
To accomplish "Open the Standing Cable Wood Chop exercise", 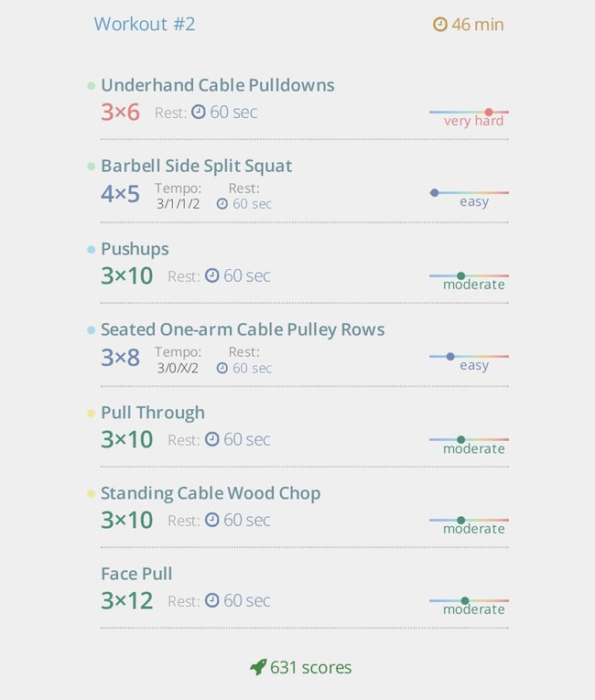I will point(211,493).
